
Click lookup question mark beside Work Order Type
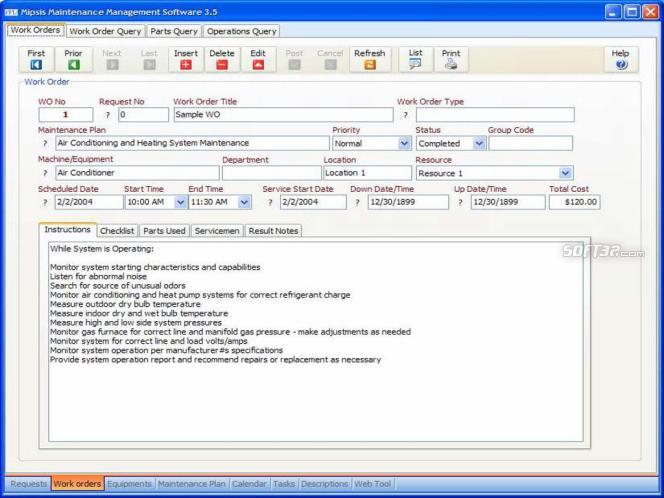[x=405, y=115]
